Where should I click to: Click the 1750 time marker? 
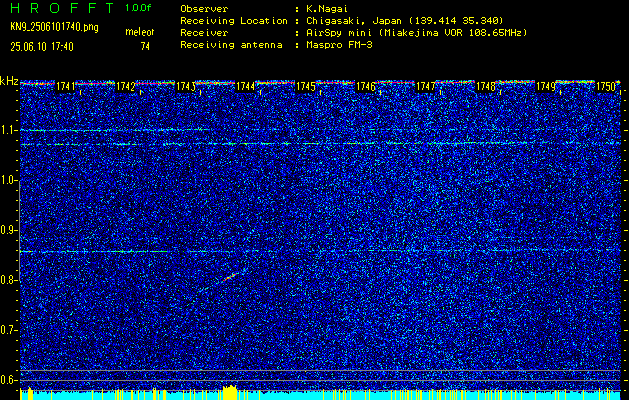click(606, 87)
